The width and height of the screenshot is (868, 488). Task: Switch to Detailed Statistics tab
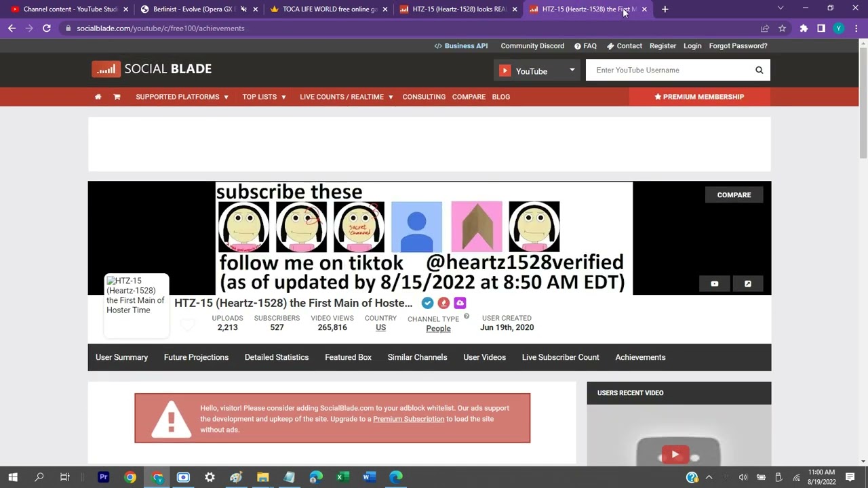tap(277, 357)
